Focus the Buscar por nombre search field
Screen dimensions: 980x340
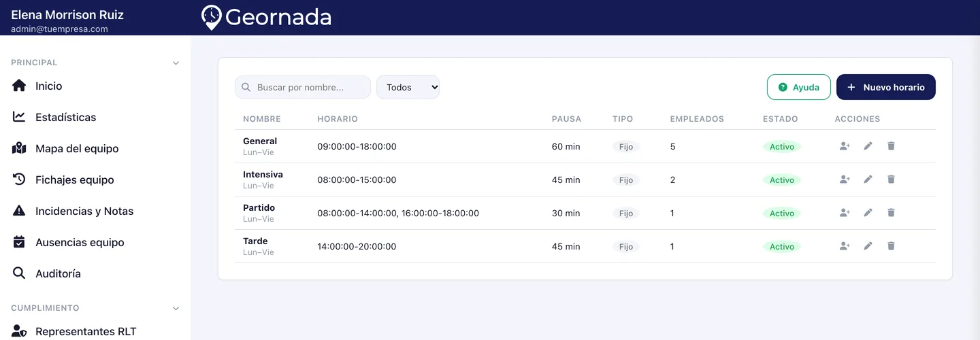coord(303,87)
